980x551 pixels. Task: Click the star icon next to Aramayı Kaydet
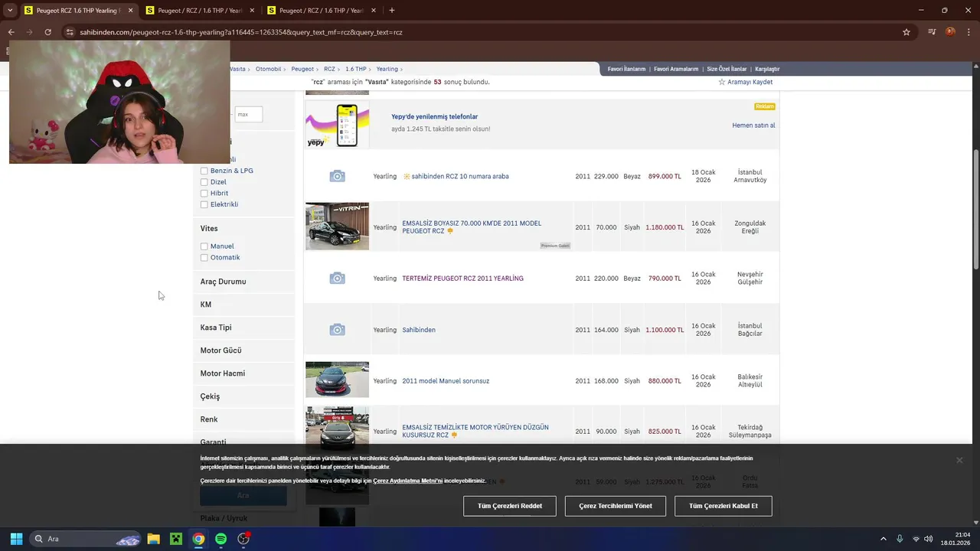(x=721, y=82)
